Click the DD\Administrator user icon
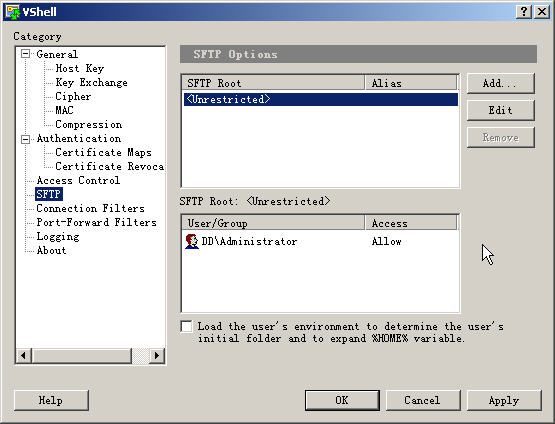Screen dimensions: 555x424 192,241
